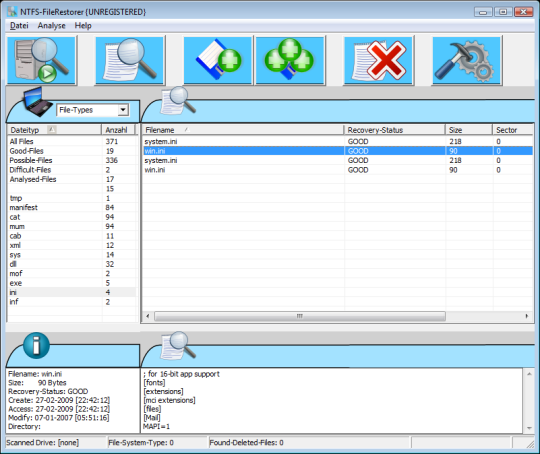Click the window resize grip in status bar
Viewport: 540px width, 454px height.
click(530, 444)
